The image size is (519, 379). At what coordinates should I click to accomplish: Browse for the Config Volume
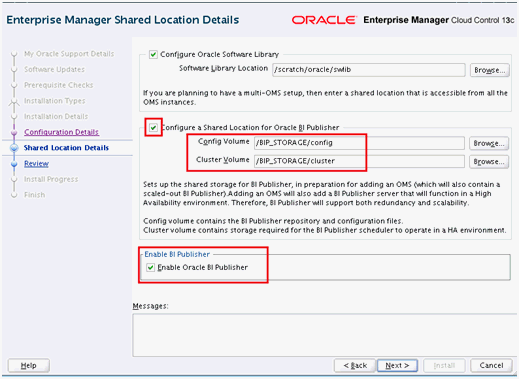point(489,143)
